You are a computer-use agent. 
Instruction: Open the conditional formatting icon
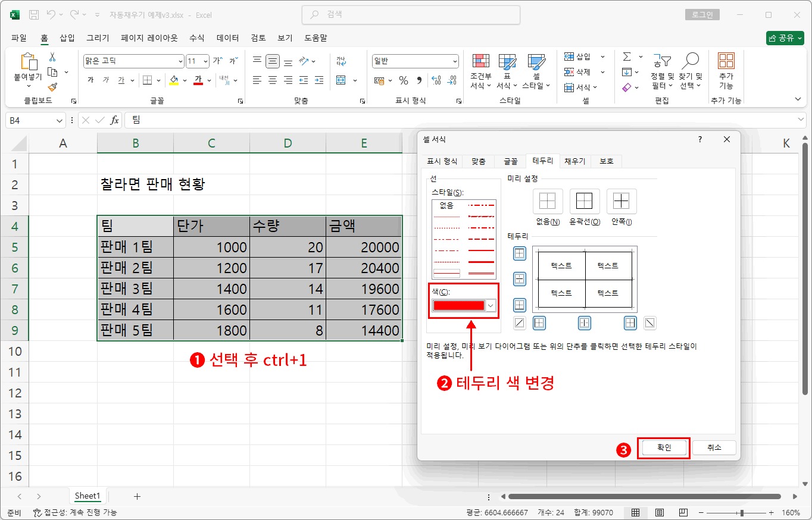(x=480, y=62)
